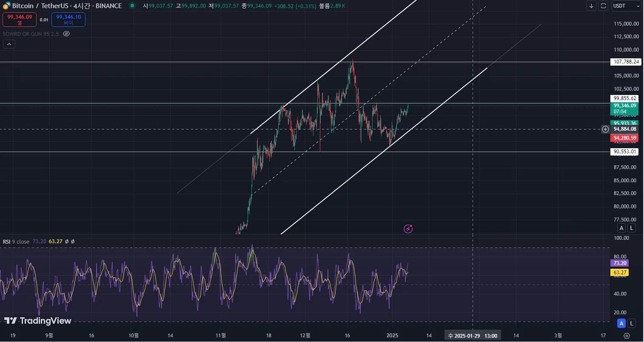644x342 pixels.
Task: Open chart settings hexagon icon at bottom right
Action: pos(626,336)
